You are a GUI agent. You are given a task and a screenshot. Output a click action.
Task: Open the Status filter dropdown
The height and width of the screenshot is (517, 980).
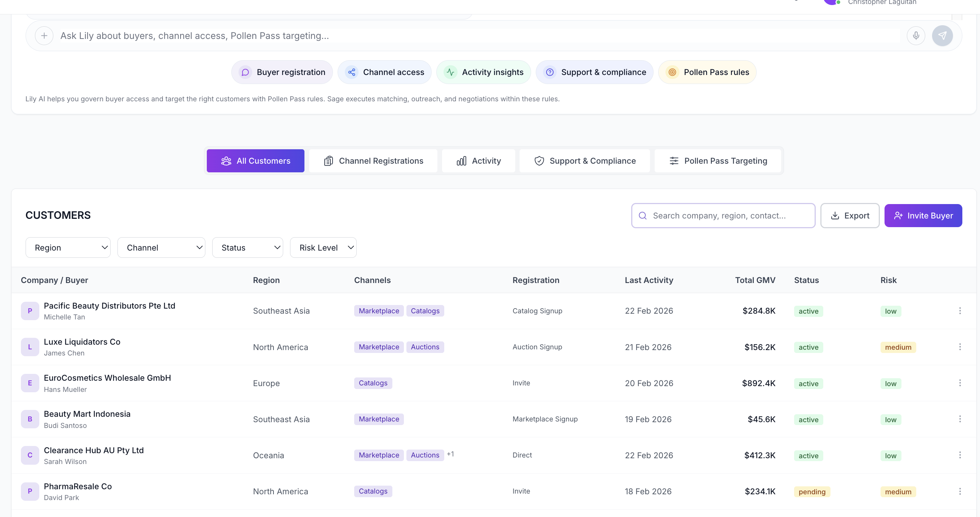click(x=248, y=247)
